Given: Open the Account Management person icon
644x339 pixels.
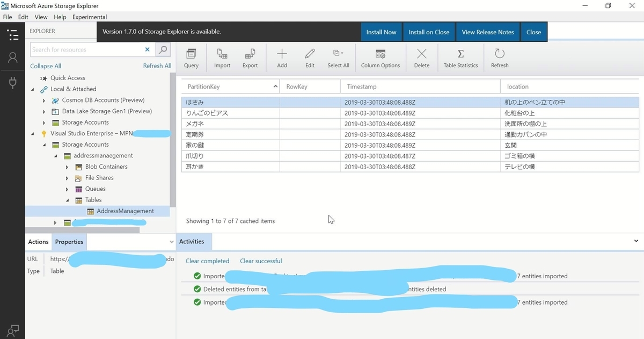Looking at the screenshot, I should (x=12, y=58).
